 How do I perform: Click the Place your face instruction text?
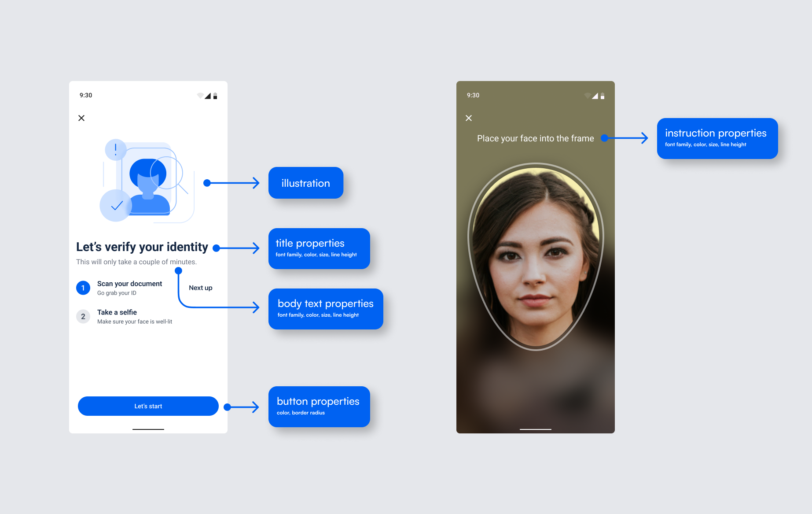535,139
